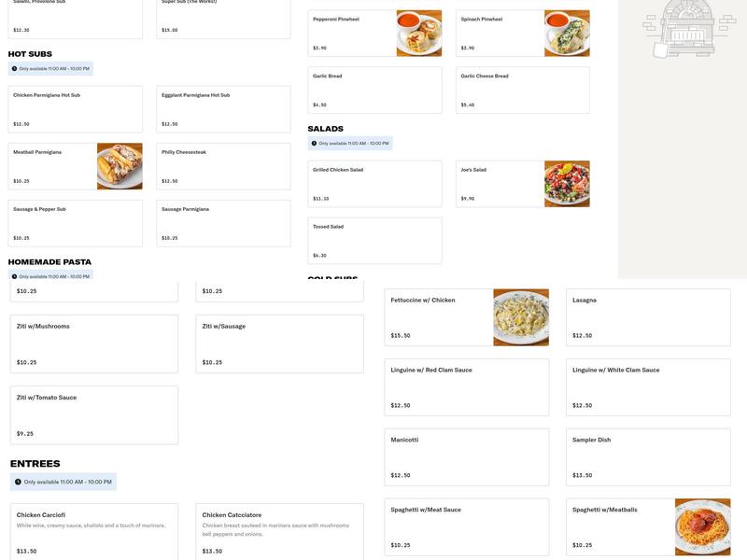Add Garlic Cheese Bread to order
The width and height of the screenshot is (747, 560).
(x=523, y=90)
